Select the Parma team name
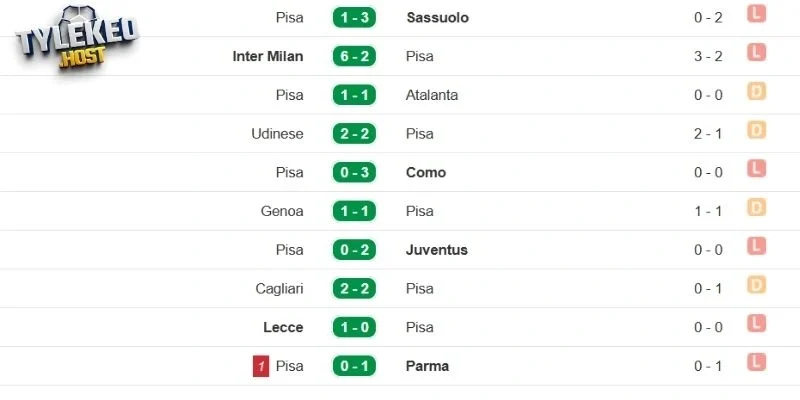The width and height of the screenshot is (800, 400). 428,366
